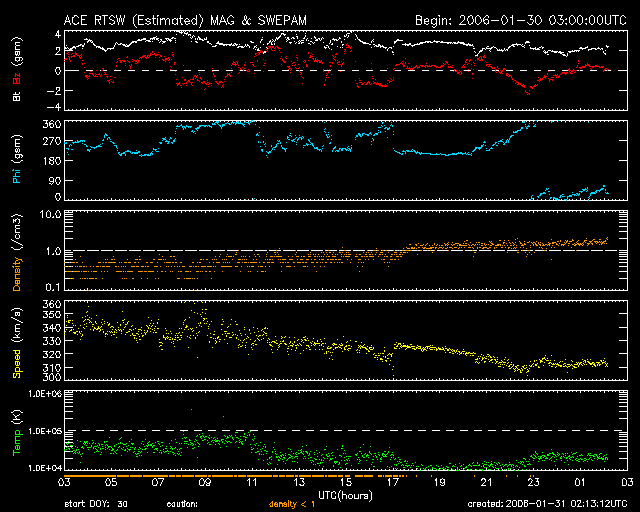Click the green 'Temp' axis label
Screen dimensions: 640x512
[17, 443]
